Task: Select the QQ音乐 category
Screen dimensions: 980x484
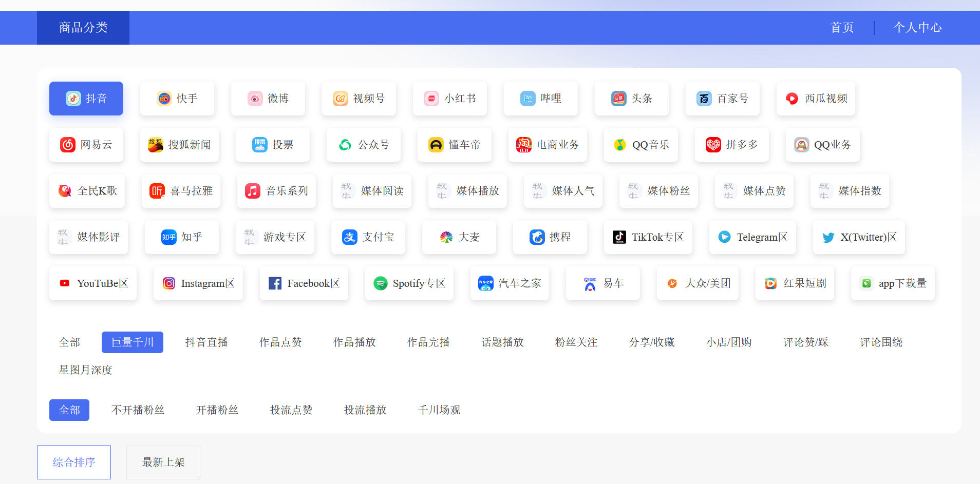Action: tap(640, 145)
